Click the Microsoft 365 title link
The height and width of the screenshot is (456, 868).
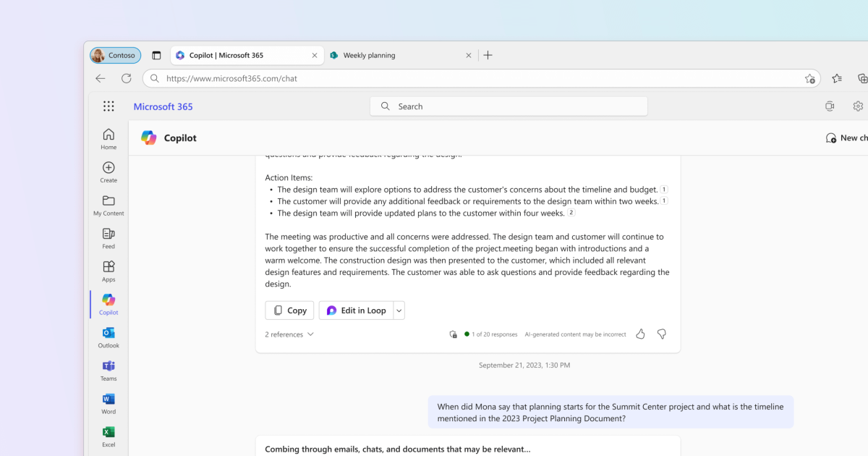click(163, 106)
